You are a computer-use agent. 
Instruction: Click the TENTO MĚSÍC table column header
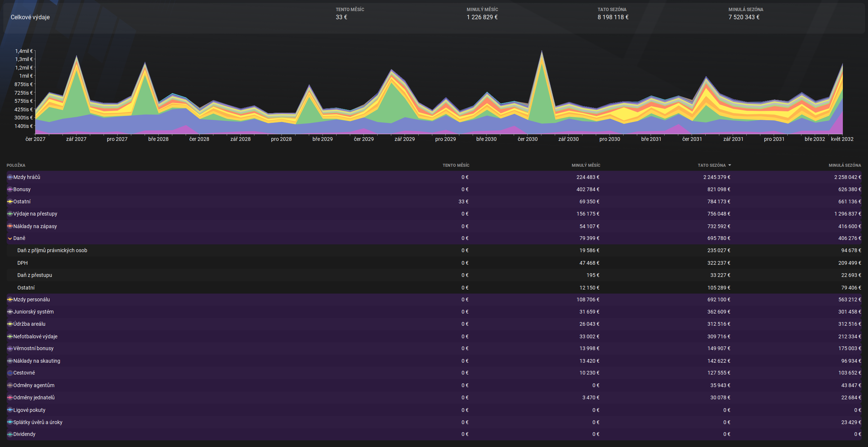456,165
